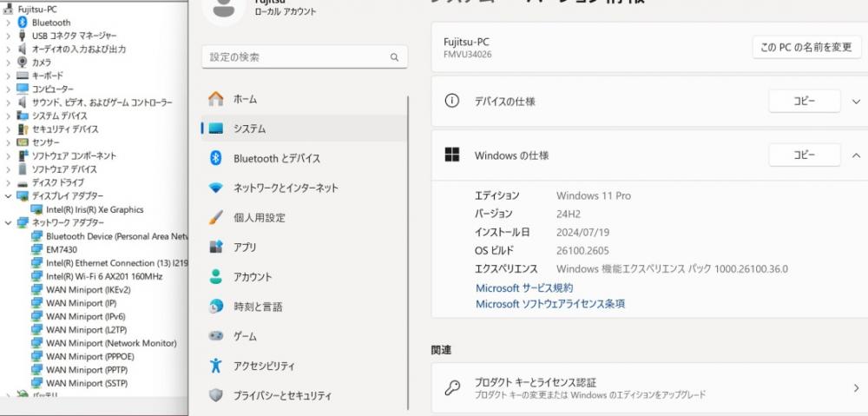Click この PC の名前を変更 button

(806, 47)
